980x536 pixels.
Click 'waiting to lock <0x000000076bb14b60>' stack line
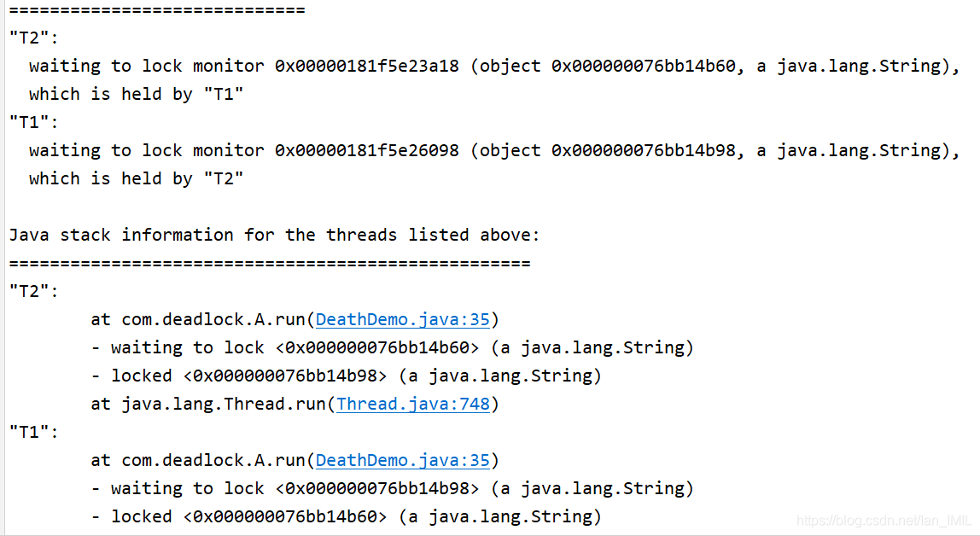click(393, 348)
